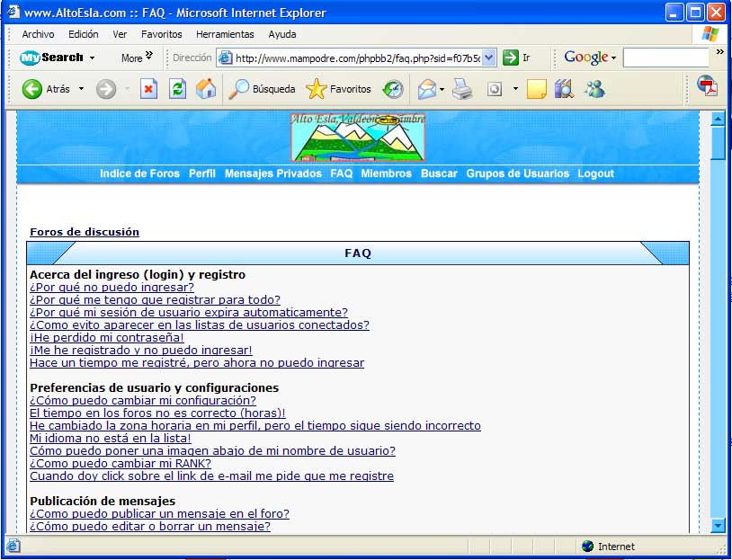The height and width of the screenshot is (560, 732).
Task: Go to home page via house icon
Action: tap(206, 89)
